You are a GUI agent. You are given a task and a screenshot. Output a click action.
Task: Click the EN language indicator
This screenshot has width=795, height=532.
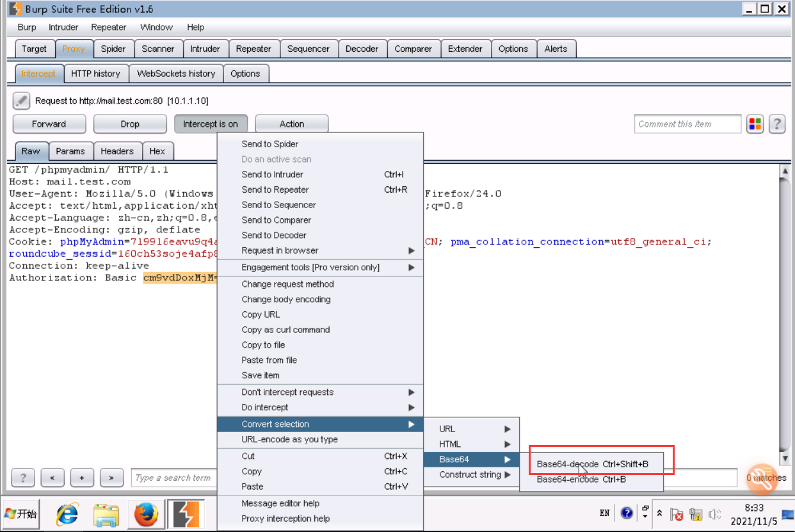pyautogui.click(x=604, y=513)
